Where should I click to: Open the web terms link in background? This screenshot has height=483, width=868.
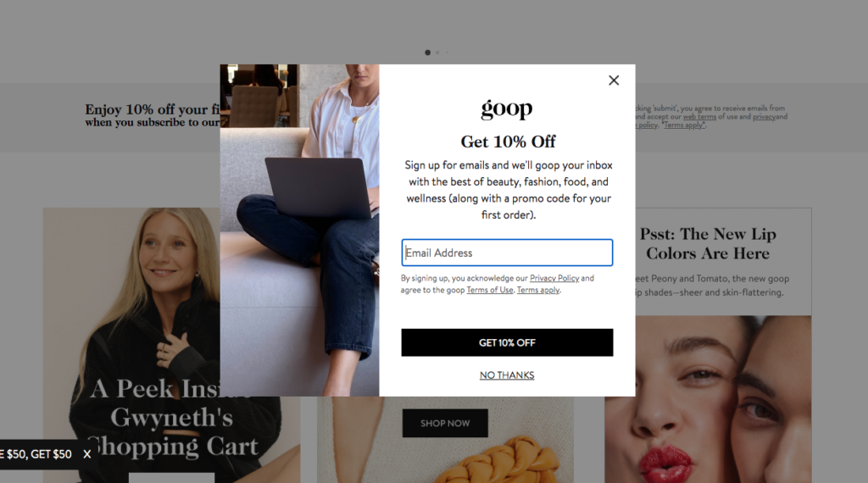(x=699, y=117)
